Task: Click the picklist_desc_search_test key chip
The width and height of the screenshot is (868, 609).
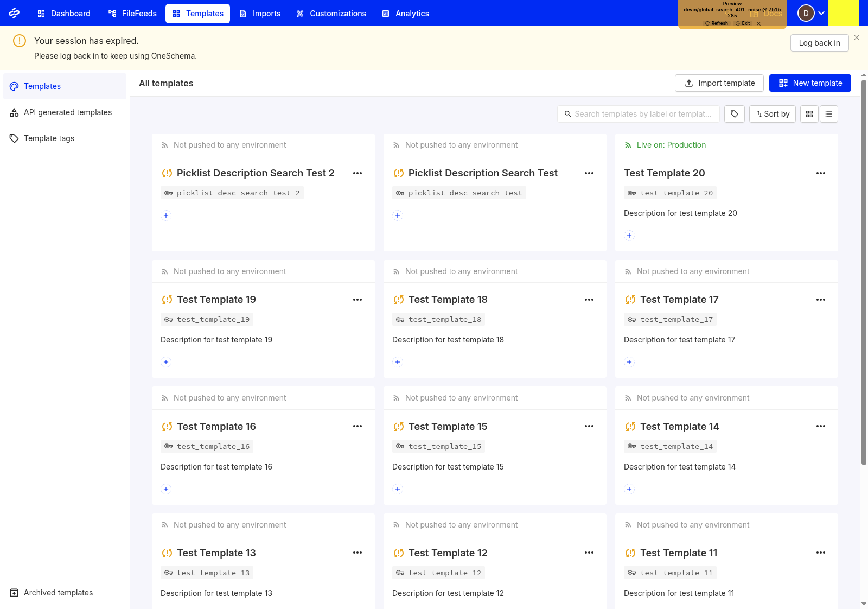Action: (459, 193)
